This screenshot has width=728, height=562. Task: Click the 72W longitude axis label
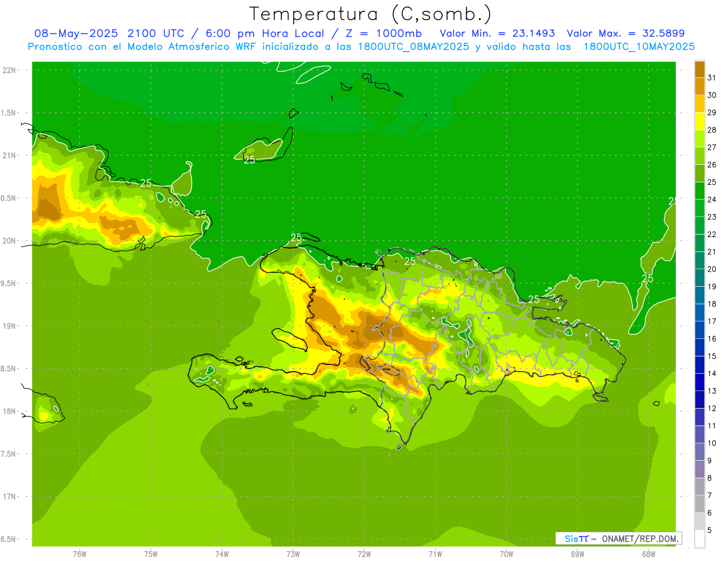point(364,554)
